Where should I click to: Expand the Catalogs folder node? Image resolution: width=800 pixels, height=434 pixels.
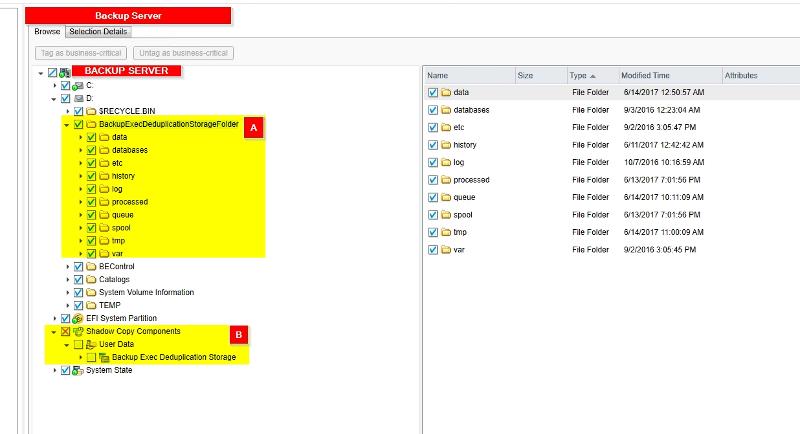click(67, 279)
